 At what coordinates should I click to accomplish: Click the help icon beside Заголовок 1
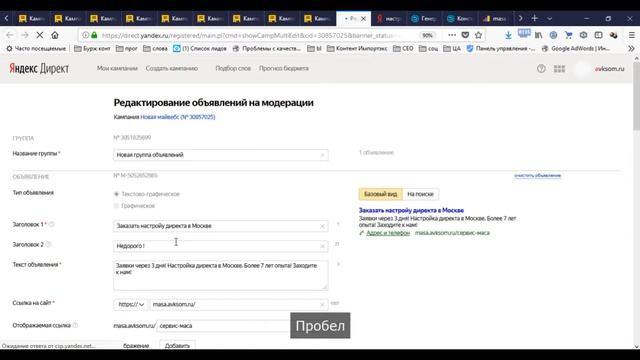coord(52,224)
